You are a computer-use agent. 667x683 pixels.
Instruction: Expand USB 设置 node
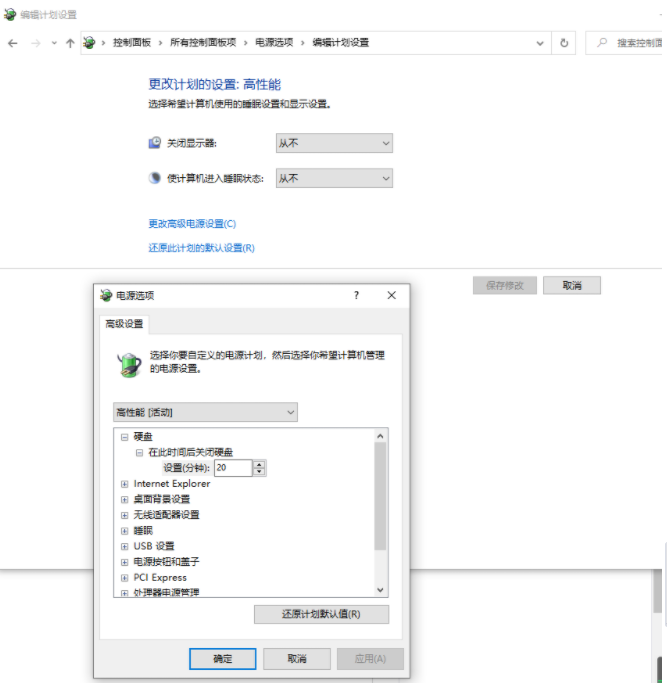[x=125, y=546]
